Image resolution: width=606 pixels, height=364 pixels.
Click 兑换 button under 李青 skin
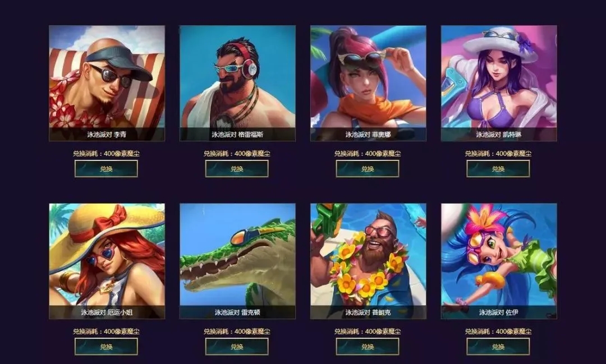coord(106,169)
